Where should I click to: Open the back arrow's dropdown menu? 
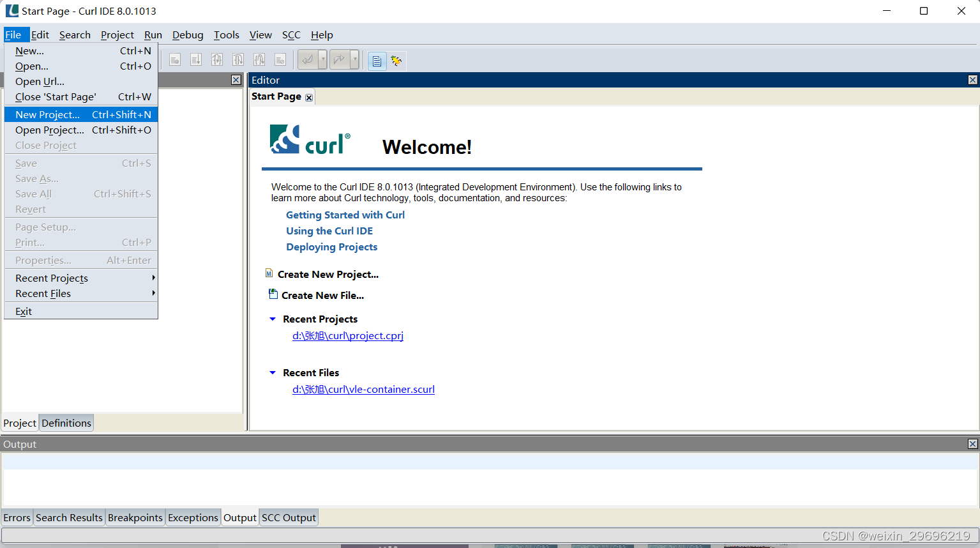323,59
